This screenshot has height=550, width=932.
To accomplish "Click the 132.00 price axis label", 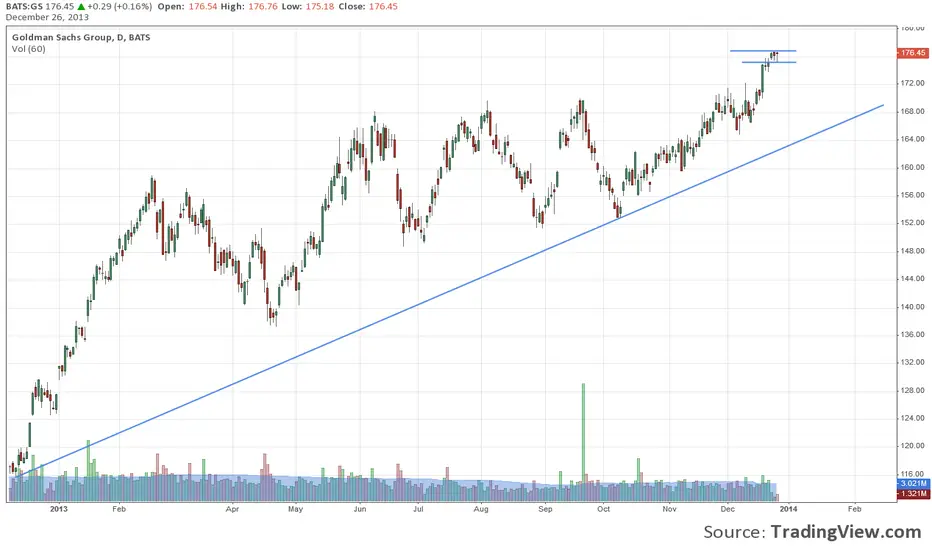I will (x=912, y=362).
